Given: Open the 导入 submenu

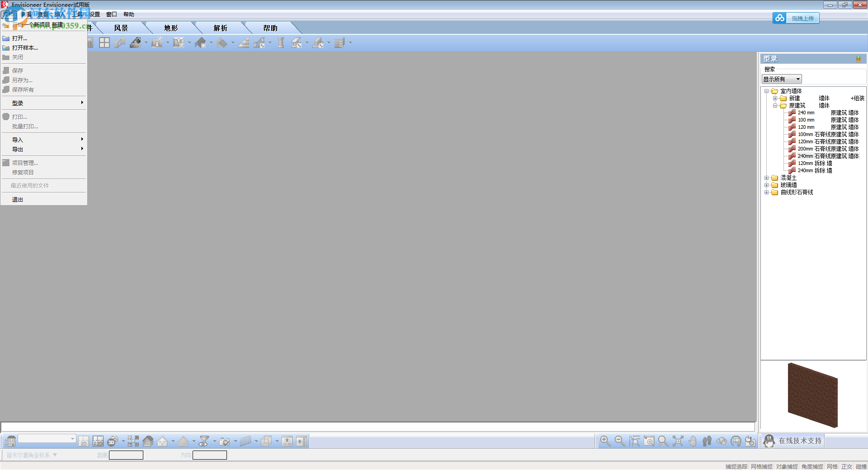Looking at the screenshot, I should click(x=44, y=140).
